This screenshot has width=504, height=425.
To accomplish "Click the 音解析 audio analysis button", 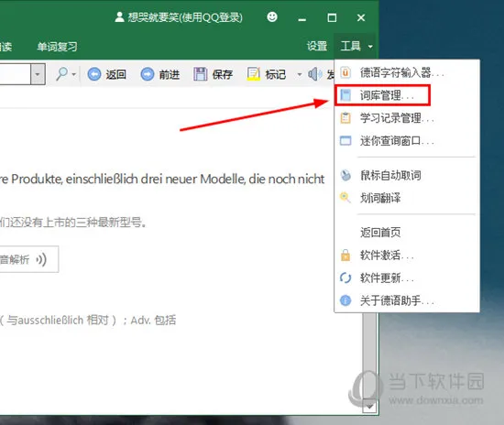I will pos(29,259).
